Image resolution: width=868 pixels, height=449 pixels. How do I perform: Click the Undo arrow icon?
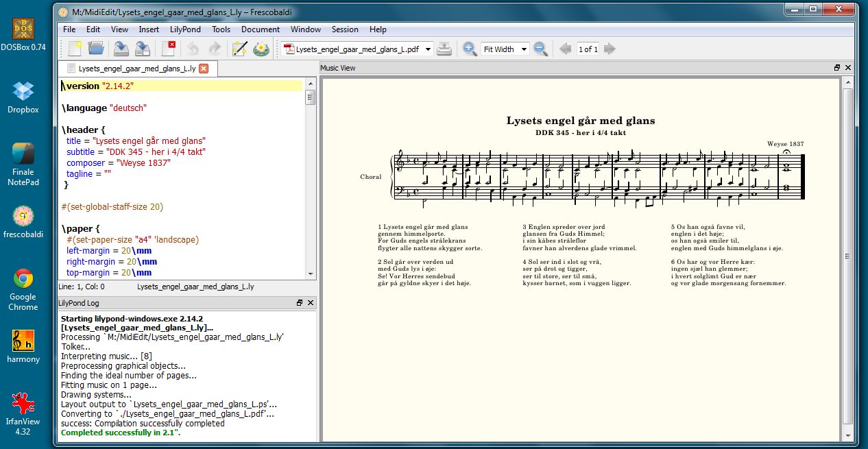(x=193, y=49)
